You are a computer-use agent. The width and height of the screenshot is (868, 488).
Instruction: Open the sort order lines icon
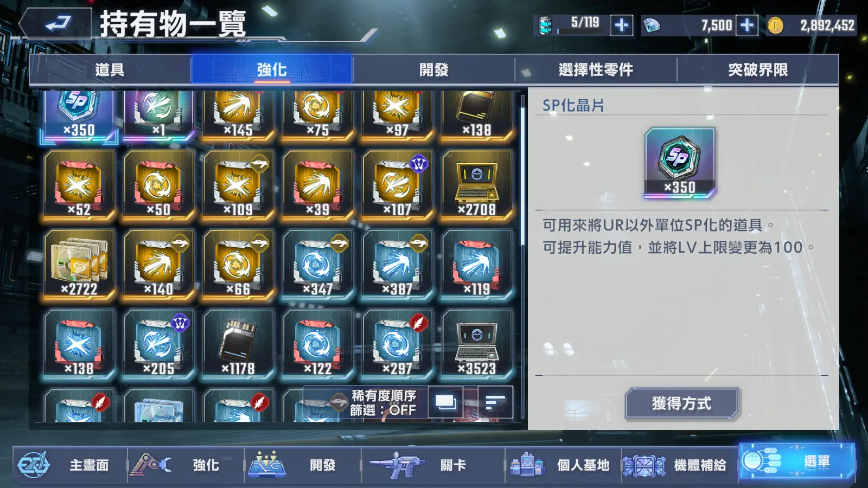[495, 402]
